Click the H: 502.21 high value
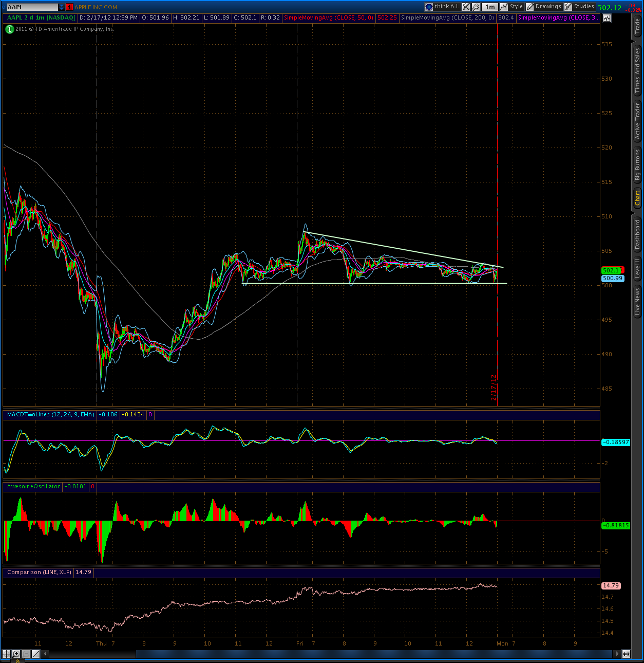Image resolution: width=644 pixels, height=663 pixels. (186, 17)
